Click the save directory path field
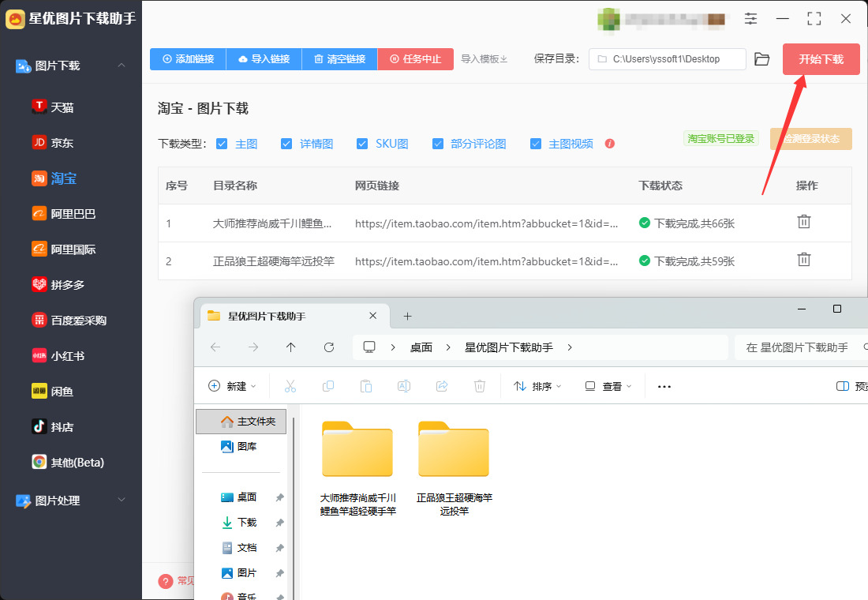 (x=668, y=59)
